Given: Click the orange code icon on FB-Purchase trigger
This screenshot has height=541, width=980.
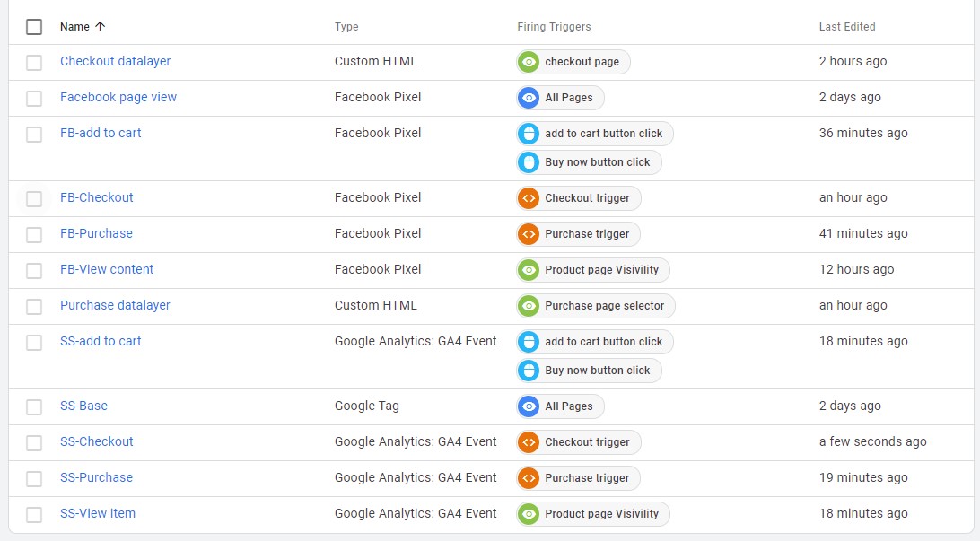Looking at the screenshot, I should [x=529, y=234].
